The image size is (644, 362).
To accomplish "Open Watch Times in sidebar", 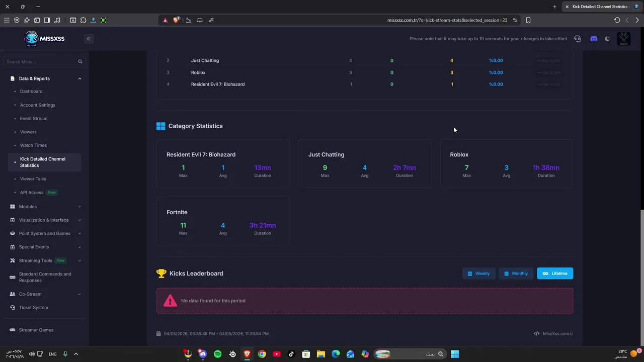I will click(33, 145).
